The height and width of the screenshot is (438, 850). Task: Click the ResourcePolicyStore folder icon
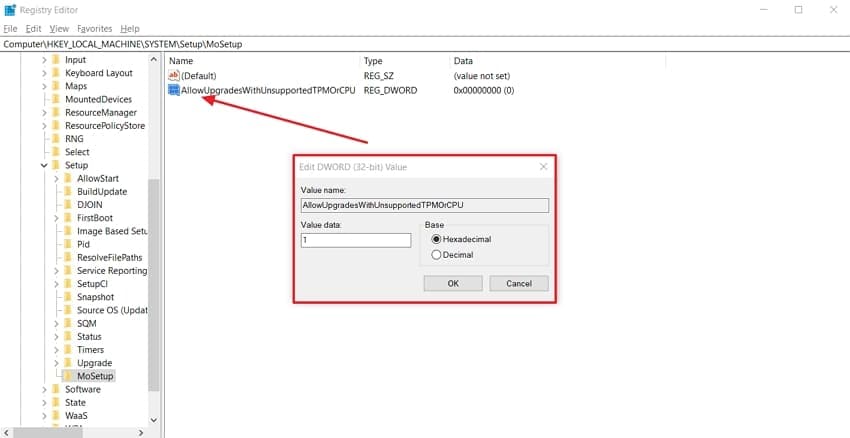coord(55,126)
